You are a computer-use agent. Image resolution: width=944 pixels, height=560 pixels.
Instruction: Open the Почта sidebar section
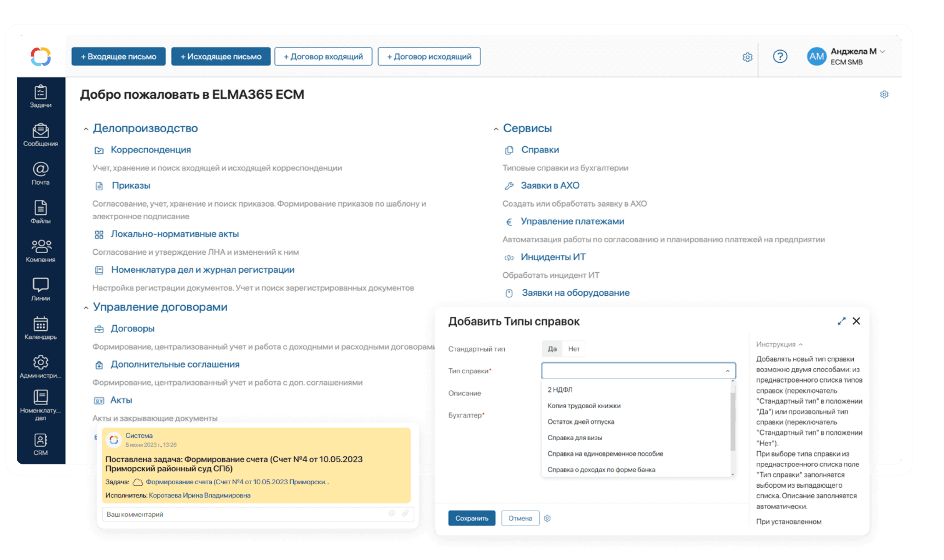coord(40,173)
